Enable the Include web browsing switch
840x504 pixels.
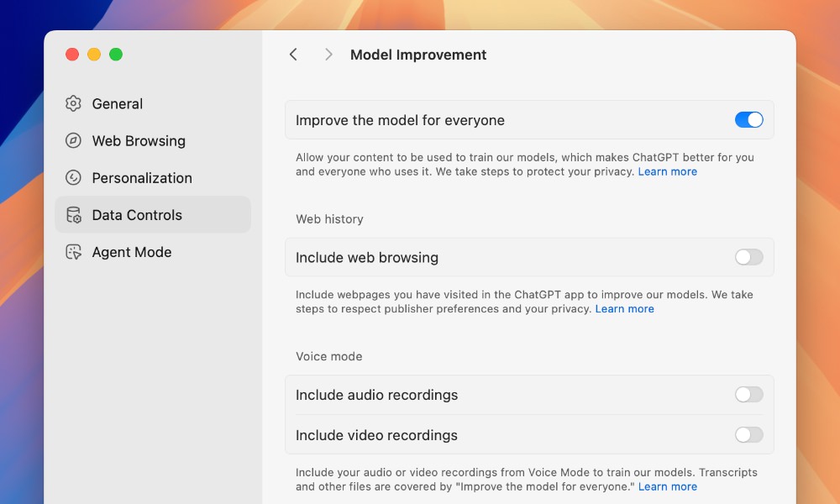coord(748,257)
